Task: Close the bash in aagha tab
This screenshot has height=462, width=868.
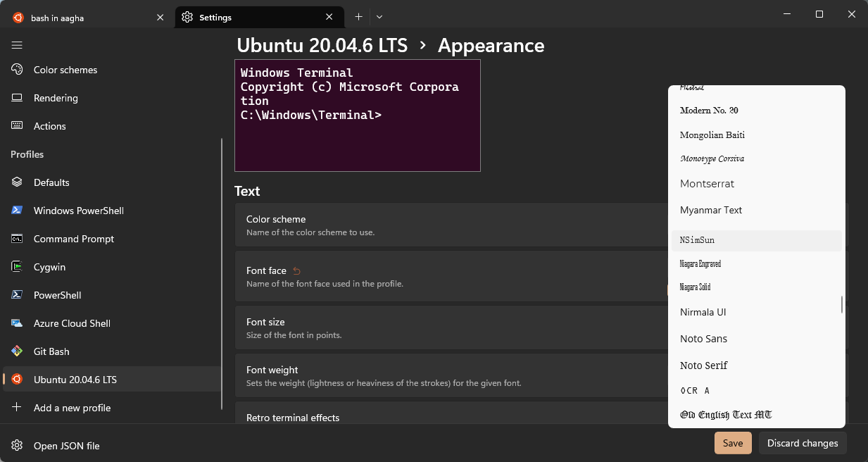Action: point(161,18)
